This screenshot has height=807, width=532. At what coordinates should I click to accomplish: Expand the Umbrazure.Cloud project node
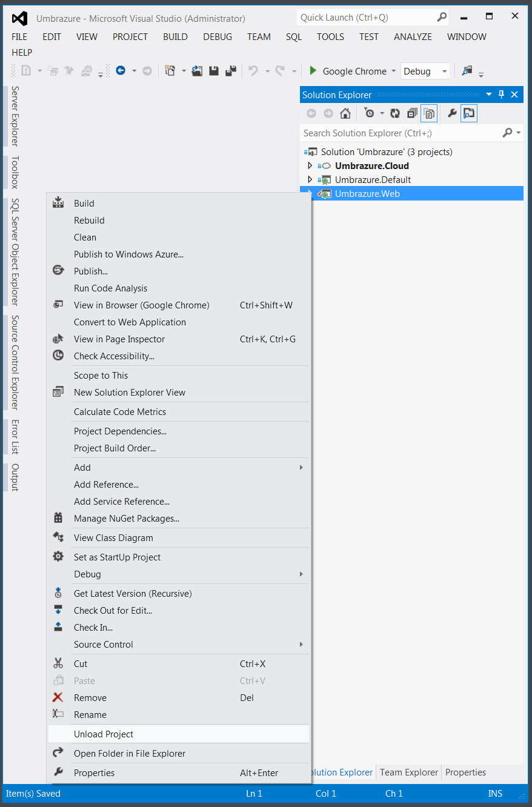pyautogui.click(x=310, y=165)
